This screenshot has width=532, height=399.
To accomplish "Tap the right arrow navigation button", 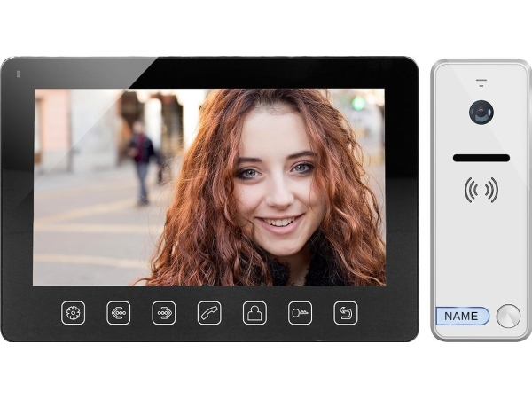I will click(164, 313).
